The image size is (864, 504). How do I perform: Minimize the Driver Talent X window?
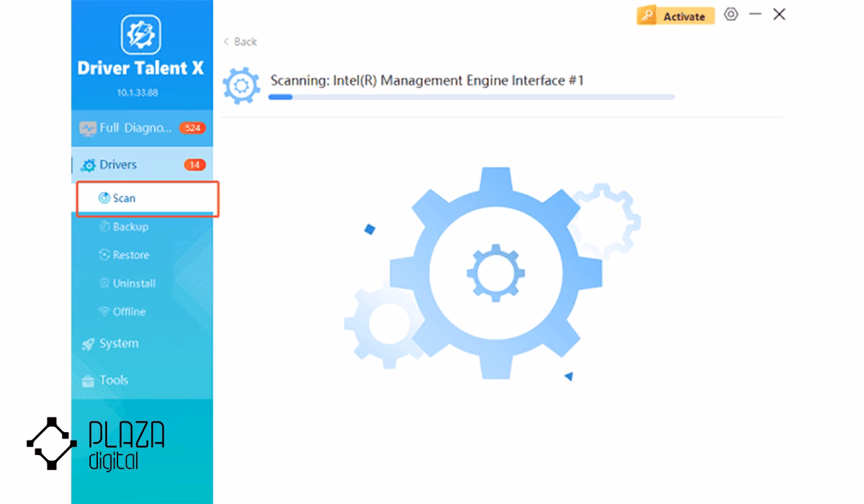(755, 14)
